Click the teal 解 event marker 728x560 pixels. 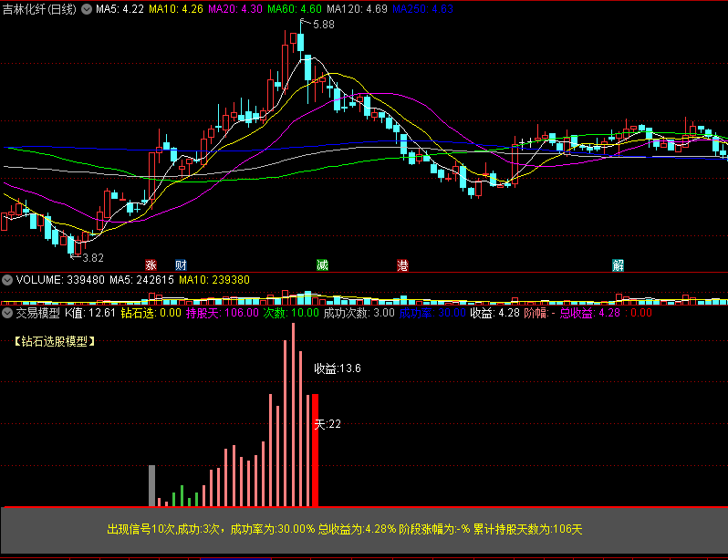[618, 265]
